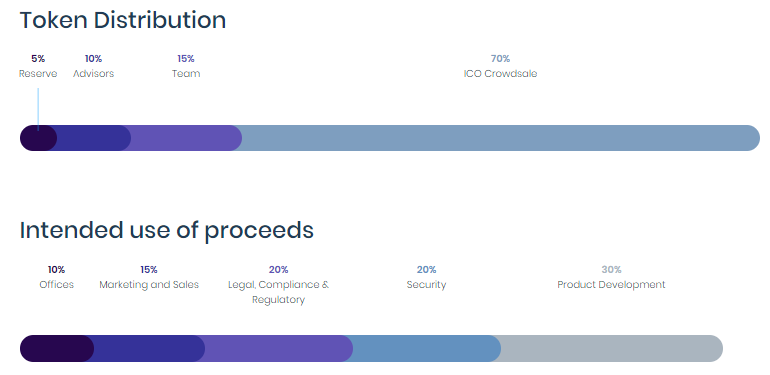The image size is (770, 375).
Task: Select the Marketing and Sales bar segment
Action: pos(149,348)
